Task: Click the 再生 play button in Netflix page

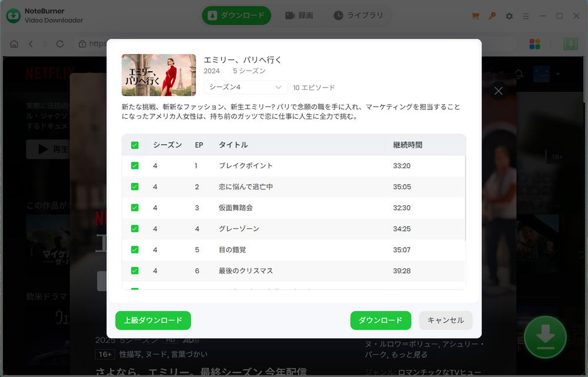Action: pyautogui.click(x=48, y=149)
